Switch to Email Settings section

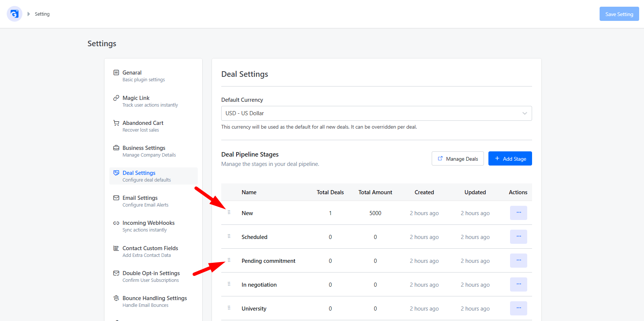(153, 201)
